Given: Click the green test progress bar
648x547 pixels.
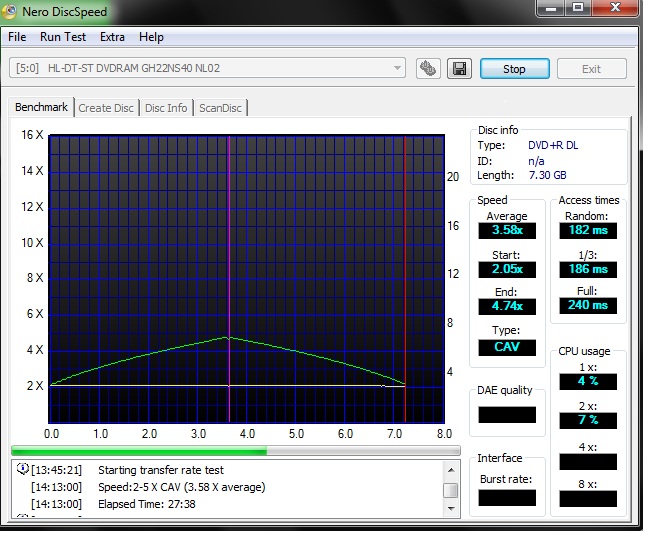Looking at the screenshot, I should (236, 450).
